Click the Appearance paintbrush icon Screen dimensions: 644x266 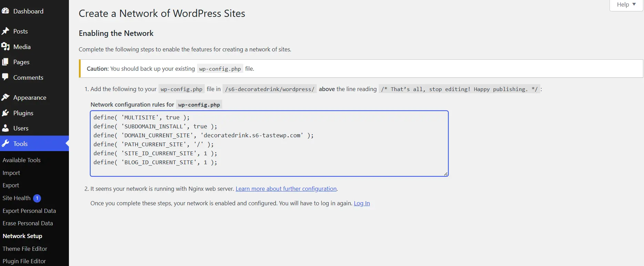point(5,97)
